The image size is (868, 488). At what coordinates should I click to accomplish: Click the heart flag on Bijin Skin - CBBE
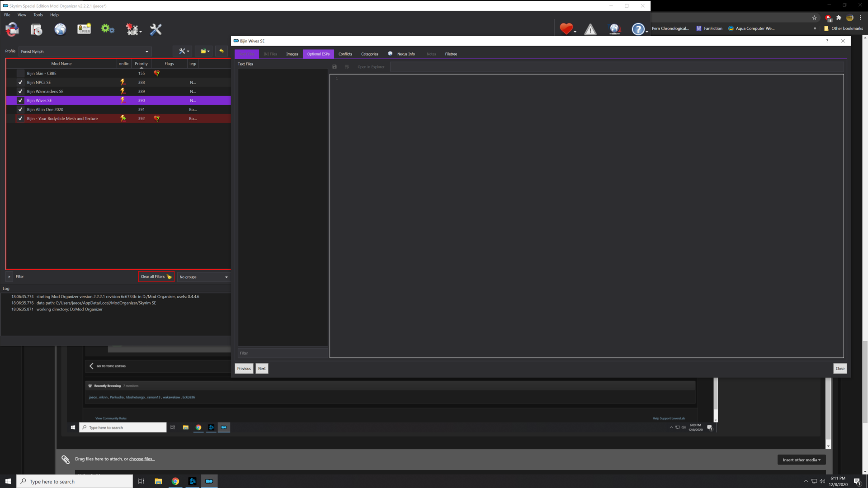coord(157,73)
